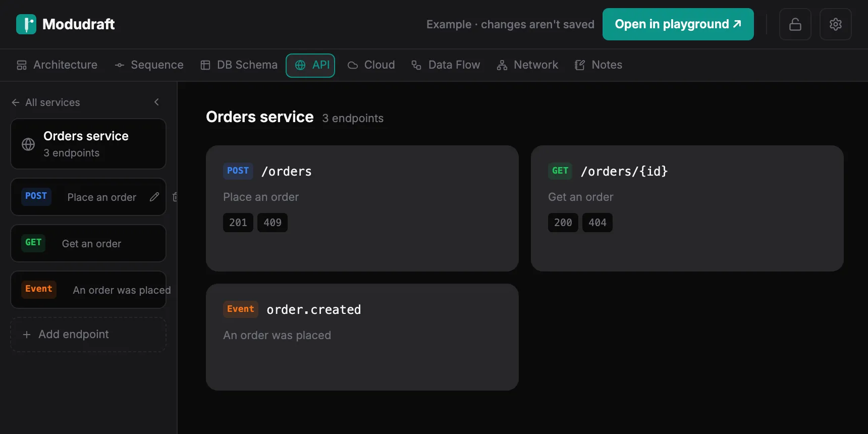Collapse the sidebar with the chevron arrow
868x434 pixels.
(x=156, y=102)
